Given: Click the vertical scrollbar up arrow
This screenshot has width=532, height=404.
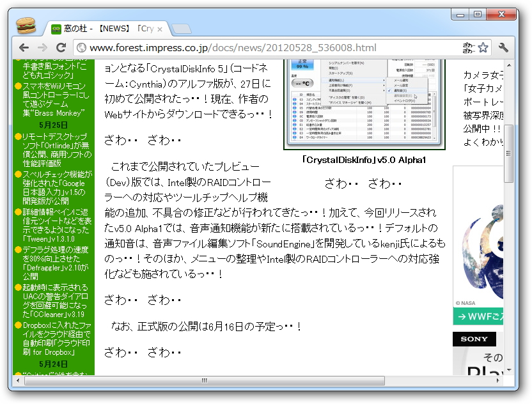Looking at the screenshot, I should pos(508,65).
